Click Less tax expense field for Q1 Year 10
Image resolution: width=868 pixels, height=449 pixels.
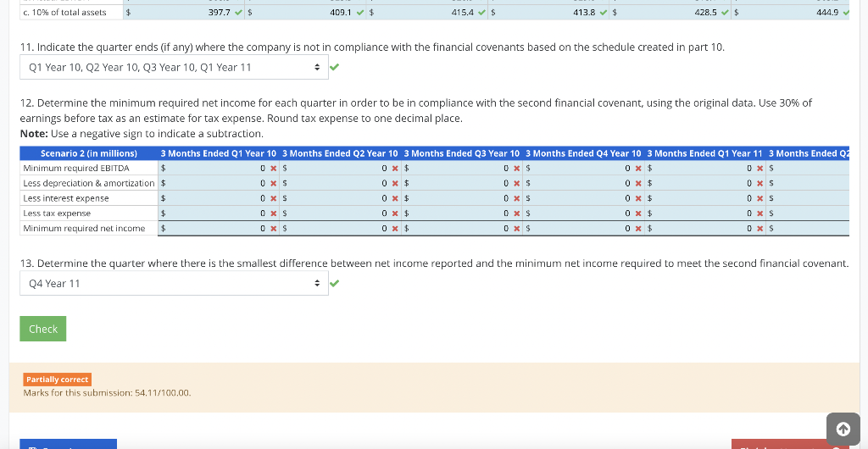[217, 213]
